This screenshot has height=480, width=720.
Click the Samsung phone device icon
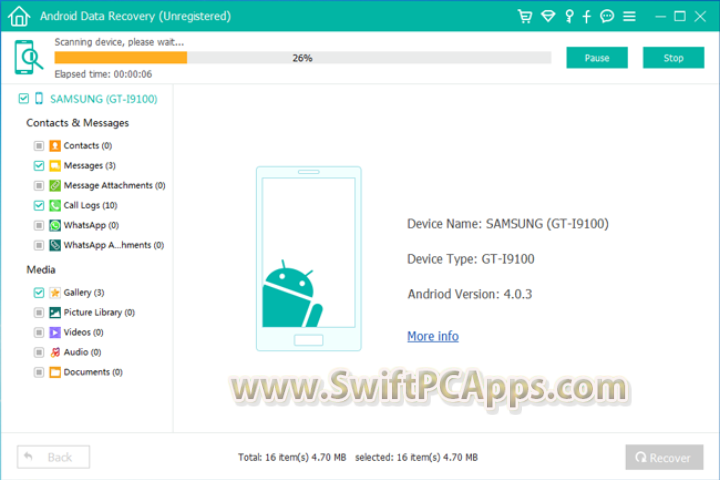(39, 98)
